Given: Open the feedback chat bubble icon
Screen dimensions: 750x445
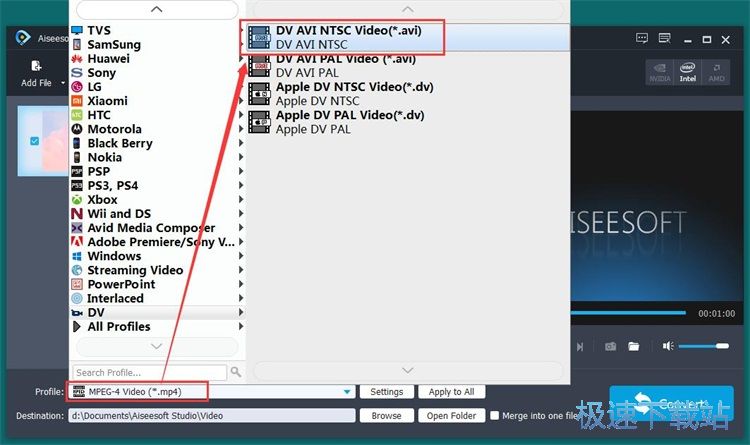Looking at the screenshot, I should [642, 38].
